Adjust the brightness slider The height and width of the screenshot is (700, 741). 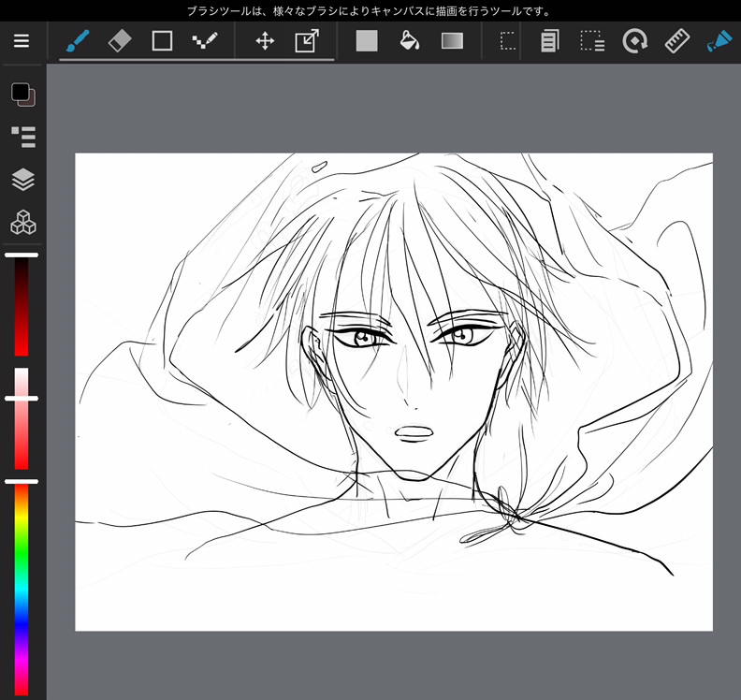point(22,305)
